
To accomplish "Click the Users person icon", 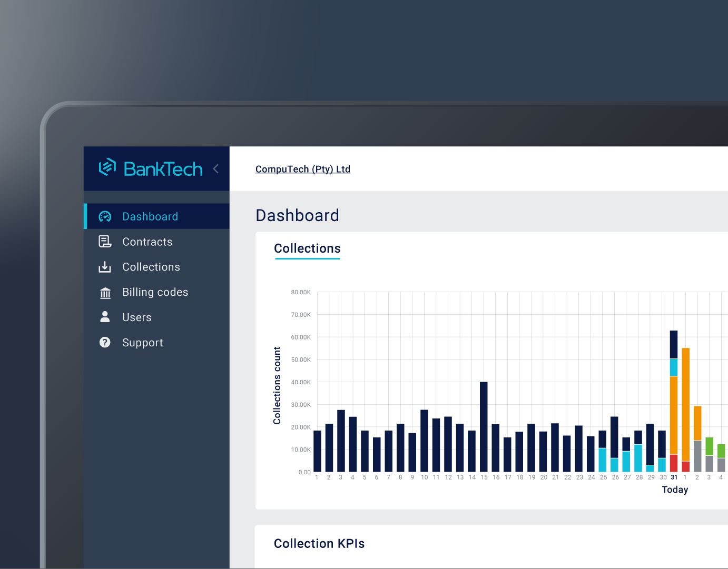I will pyautogui.click(x=105, y=317).
